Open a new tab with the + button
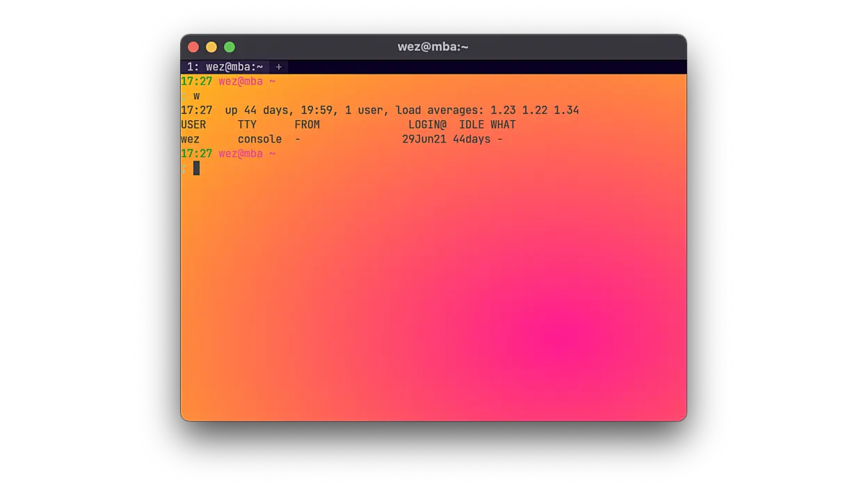 click(x=278, y=67)
